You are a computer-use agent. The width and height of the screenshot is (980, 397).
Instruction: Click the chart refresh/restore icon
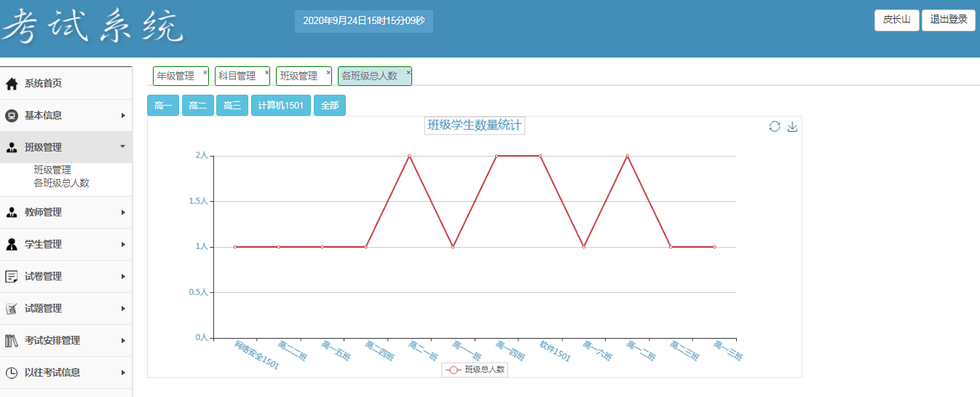pyautogui.click(x=775, y=127)
